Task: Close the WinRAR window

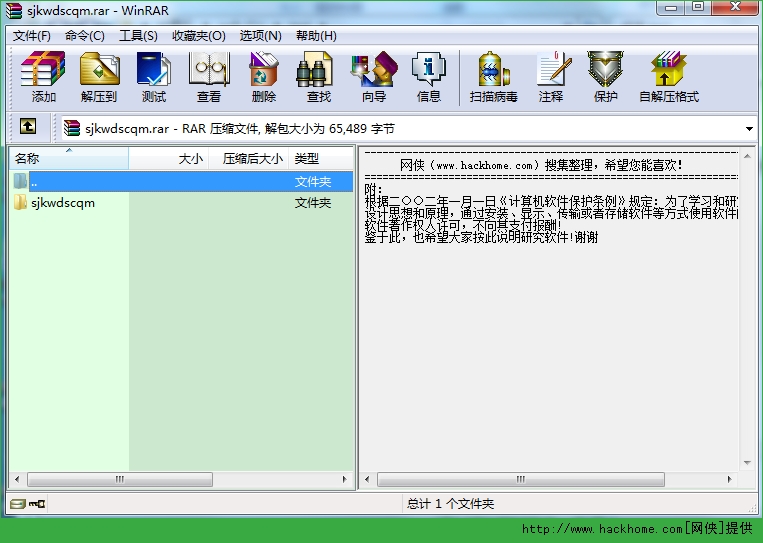Action: click(735, 7)
